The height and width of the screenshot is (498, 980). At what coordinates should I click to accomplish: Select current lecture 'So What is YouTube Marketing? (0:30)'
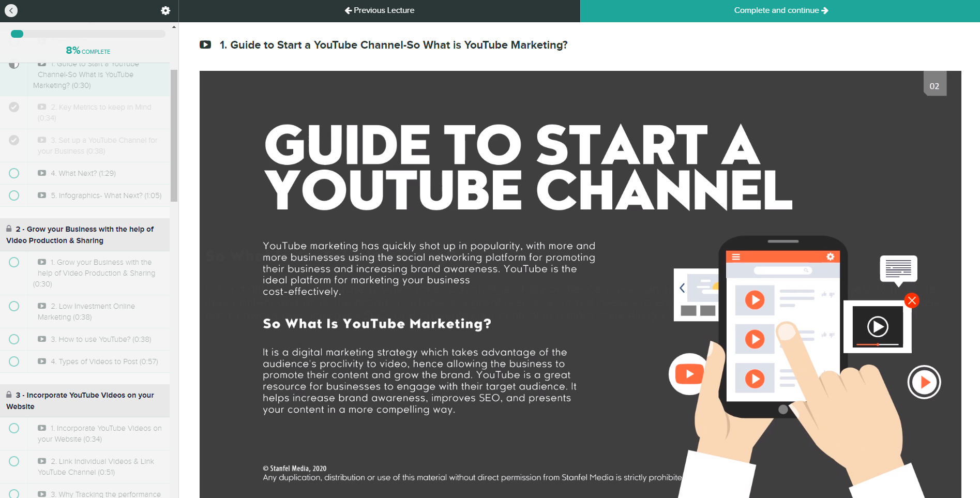pyautogui.click(x=85, y=75)
